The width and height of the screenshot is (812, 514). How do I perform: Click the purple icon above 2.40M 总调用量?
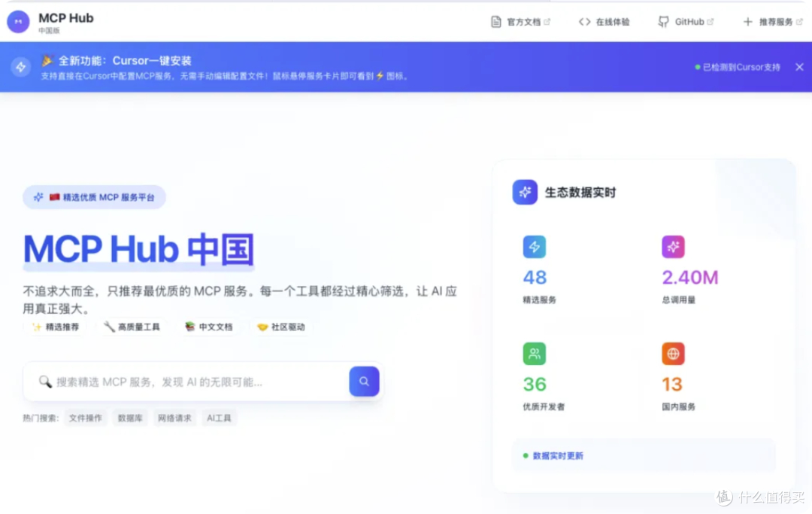tap(673, 247)
